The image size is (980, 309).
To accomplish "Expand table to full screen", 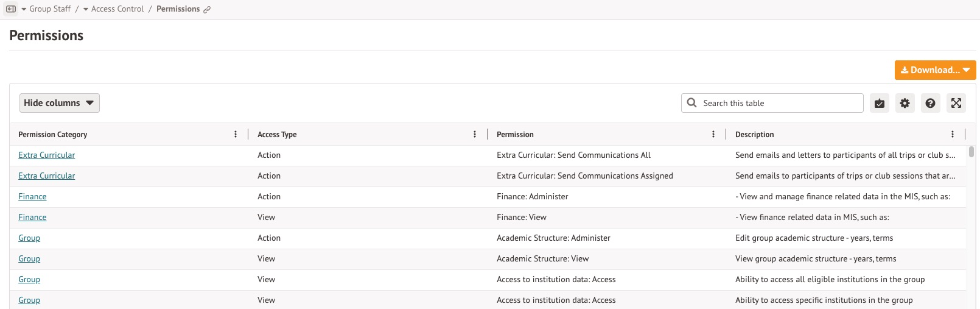I will tap(956, 103).
